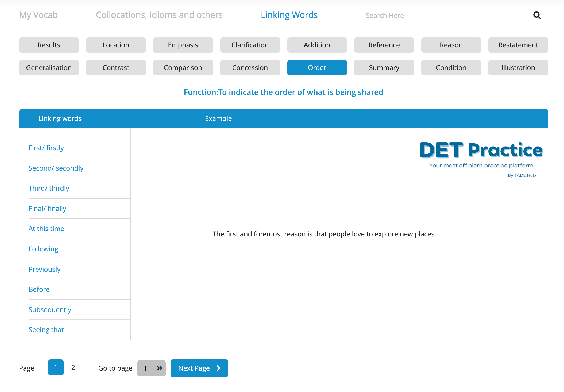Toggle the Illustration category filter
Screen dimensions: 564x392
(x=518, y=67)
